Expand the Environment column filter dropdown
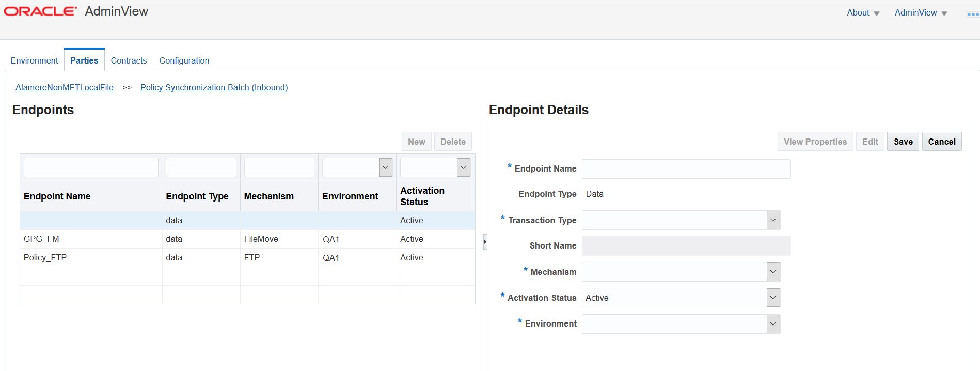The width and height of the screenshot is (980, 371). tap(385, 167)
